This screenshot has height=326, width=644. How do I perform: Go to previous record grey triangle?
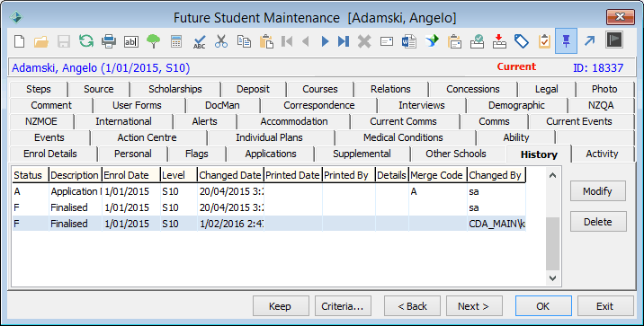point(305,41)
